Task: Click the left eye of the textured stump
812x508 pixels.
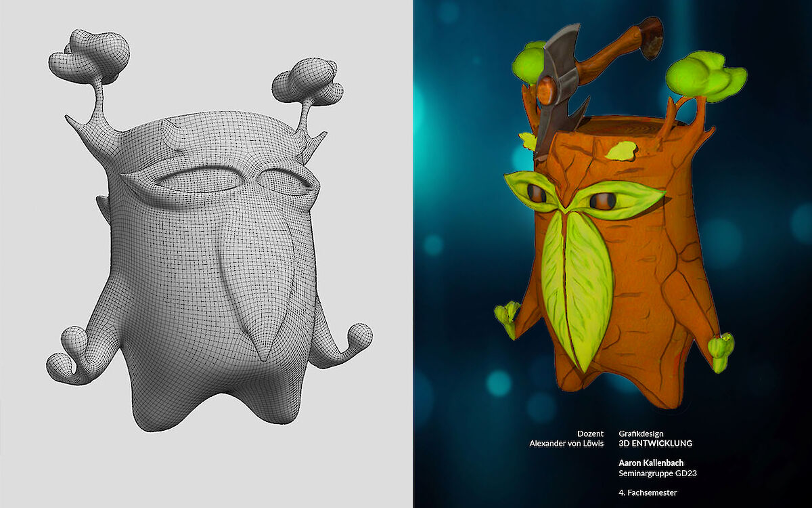Action: (x=537, y=194)
